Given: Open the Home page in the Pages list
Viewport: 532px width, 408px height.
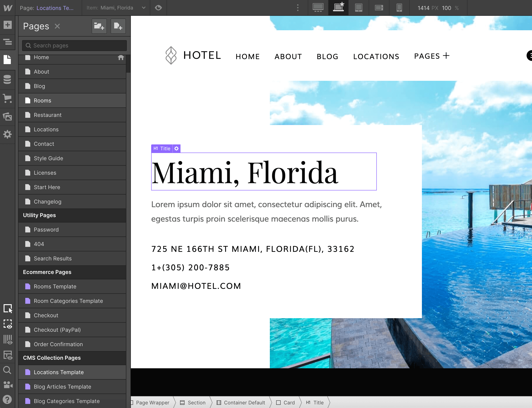Looking at the screenshot, I should pos(41,57).
